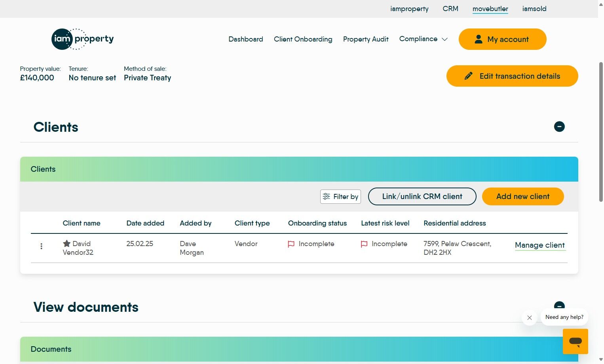Click the Vendor client type cell

(246, 244)
